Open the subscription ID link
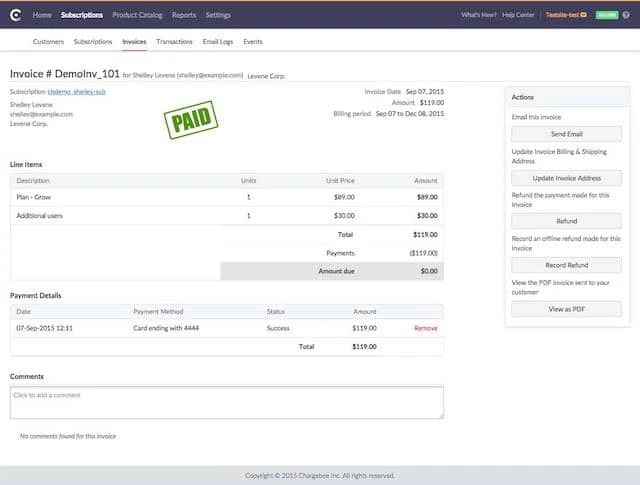This screenshot has height=485, width=640. point(77,92)
